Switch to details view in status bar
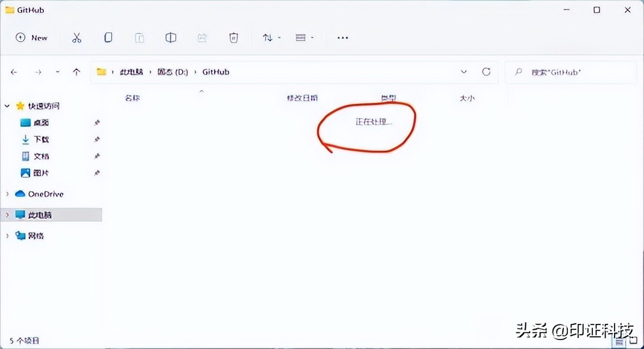Viewport: 644px width, 349px height. tap(620, 341)
